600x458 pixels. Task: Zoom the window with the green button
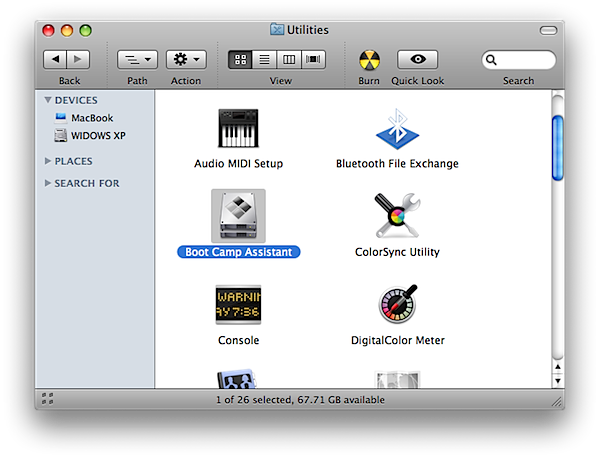(85, 30)
